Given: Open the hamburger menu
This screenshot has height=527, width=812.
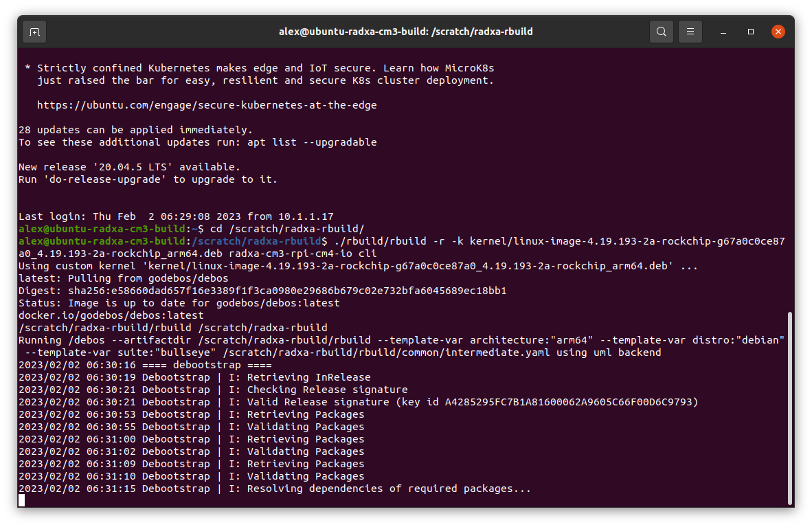Looking at the screenshot, I should 690,32.
